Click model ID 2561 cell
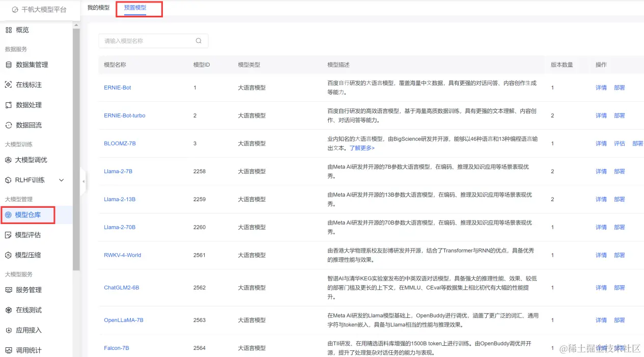This screenshot has width=644, height=357. 200,255
